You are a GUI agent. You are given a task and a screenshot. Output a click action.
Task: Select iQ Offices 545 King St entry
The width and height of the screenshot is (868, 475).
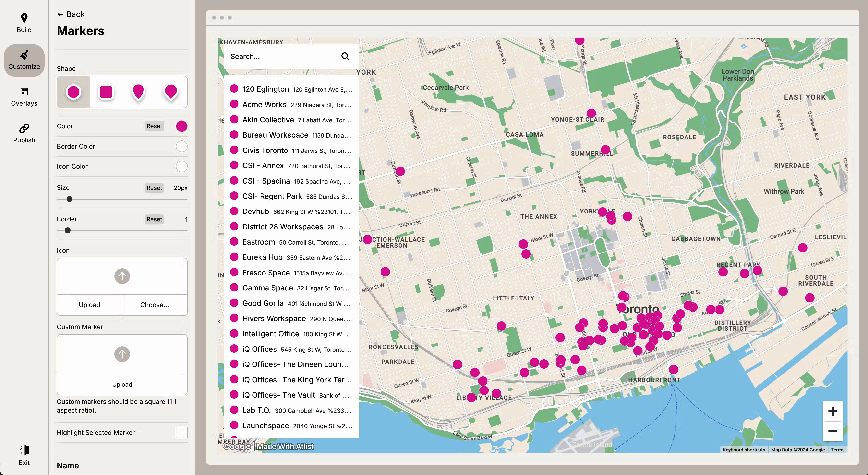pyautogui.click(x=291, y=349)
